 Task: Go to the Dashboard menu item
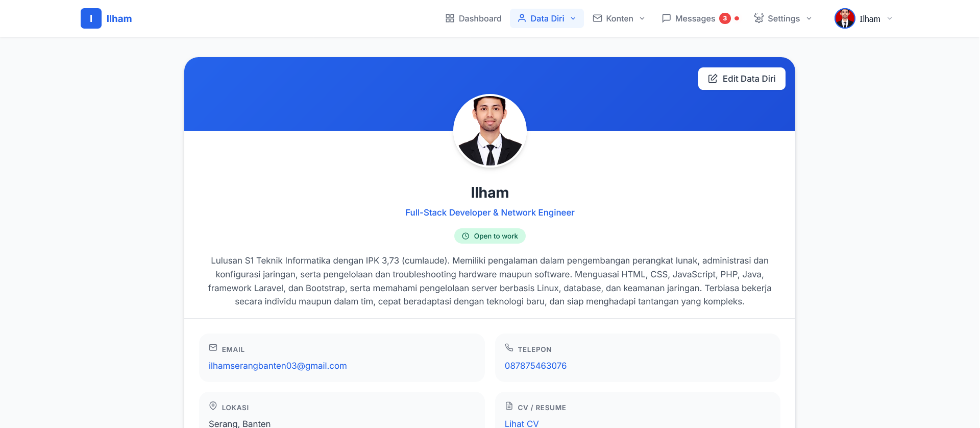[x=473, y=18]
